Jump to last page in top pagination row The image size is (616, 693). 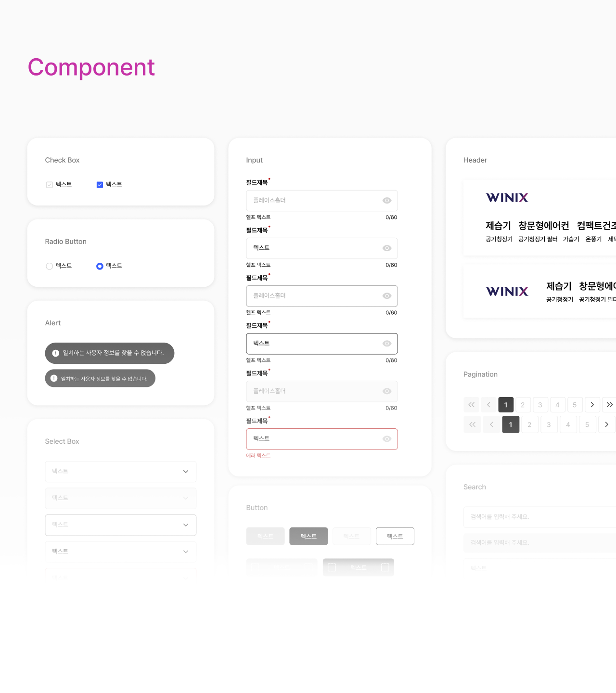pos(609,405)
